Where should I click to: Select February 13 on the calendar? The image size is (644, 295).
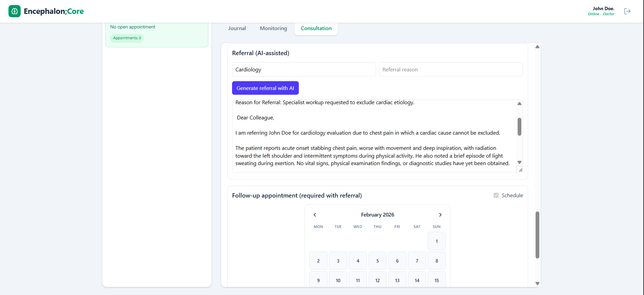tap(397, 280)
